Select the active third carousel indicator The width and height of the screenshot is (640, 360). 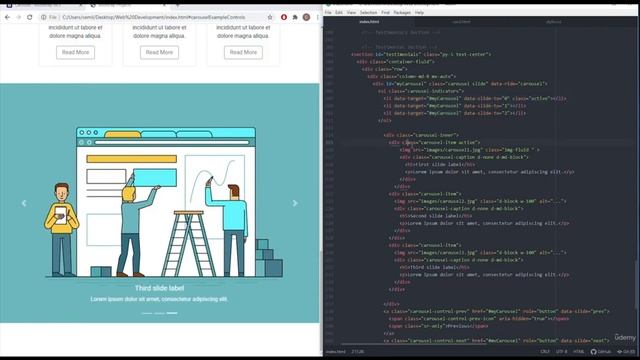click(x=172, y=313)
